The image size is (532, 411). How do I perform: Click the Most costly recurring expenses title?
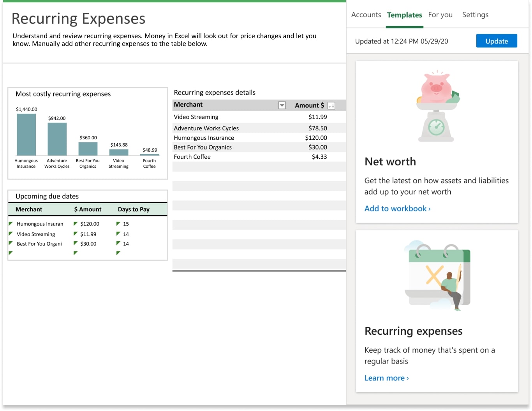point(63,94)
